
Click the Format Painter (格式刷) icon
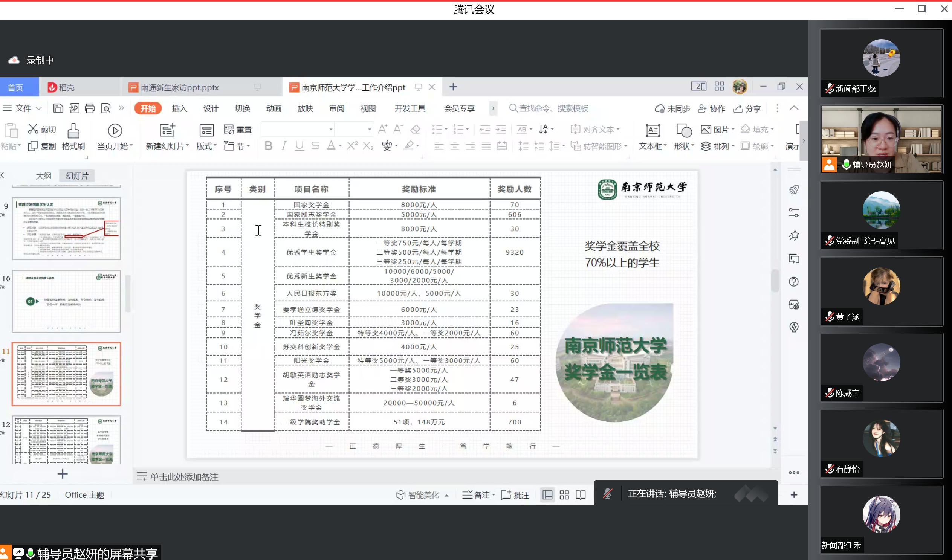(x=73, y=131)
